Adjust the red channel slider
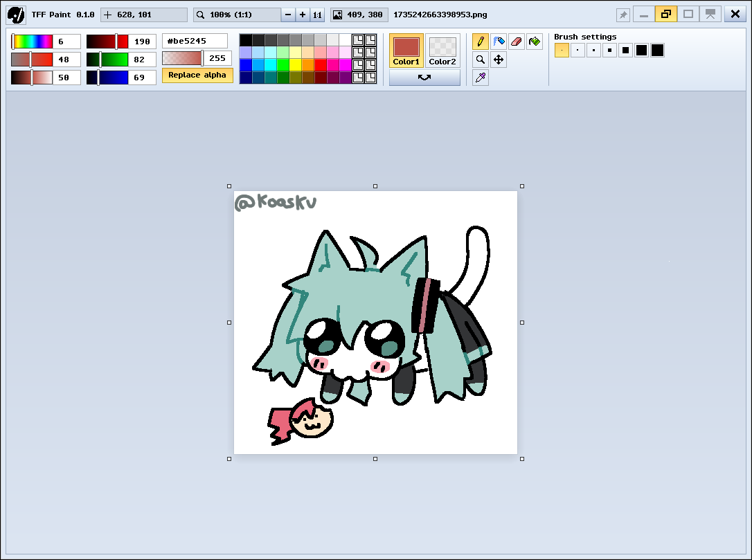Screen dimensions: 752x560 point(107,42)
